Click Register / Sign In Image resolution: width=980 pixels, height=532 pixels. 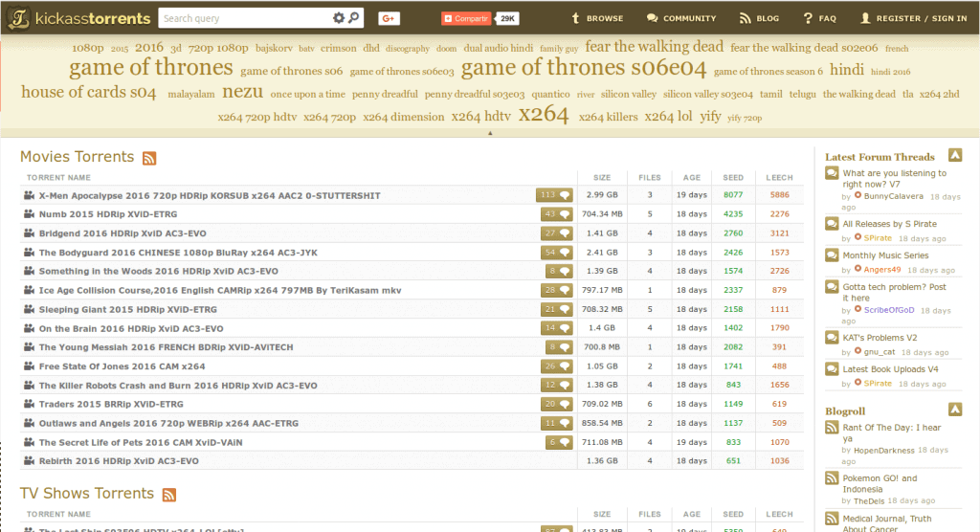(913, 18)
